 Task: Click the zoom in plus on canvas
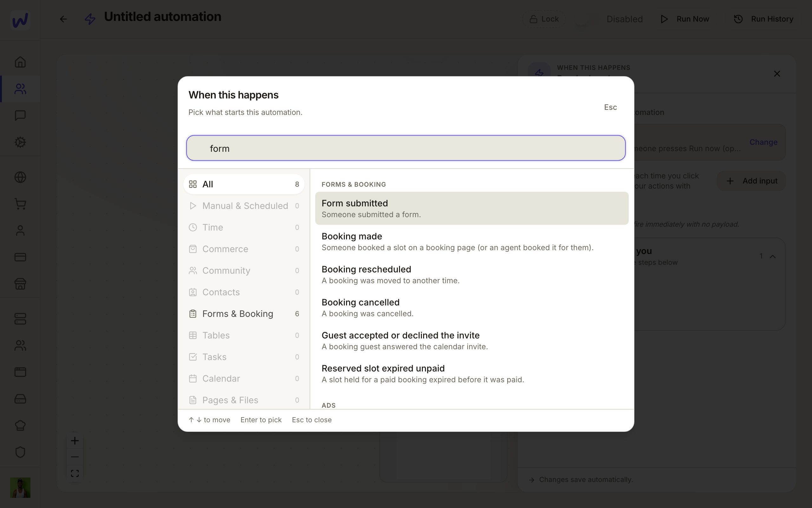coord(75,440)
